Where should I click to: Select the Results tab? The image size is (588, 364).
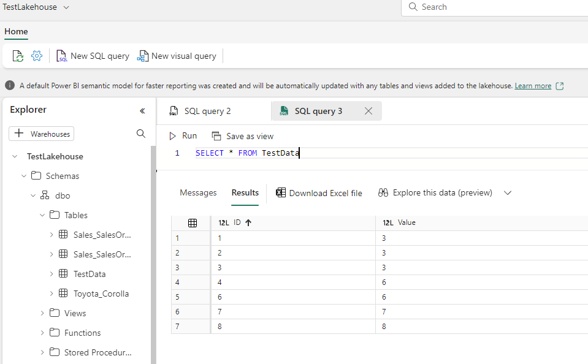coord(245,192)
